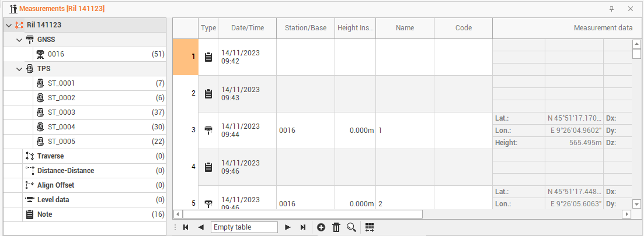Collapse the TPS group
The width and height of the screenshot is (644, 236).
click(x=19, y=69)
